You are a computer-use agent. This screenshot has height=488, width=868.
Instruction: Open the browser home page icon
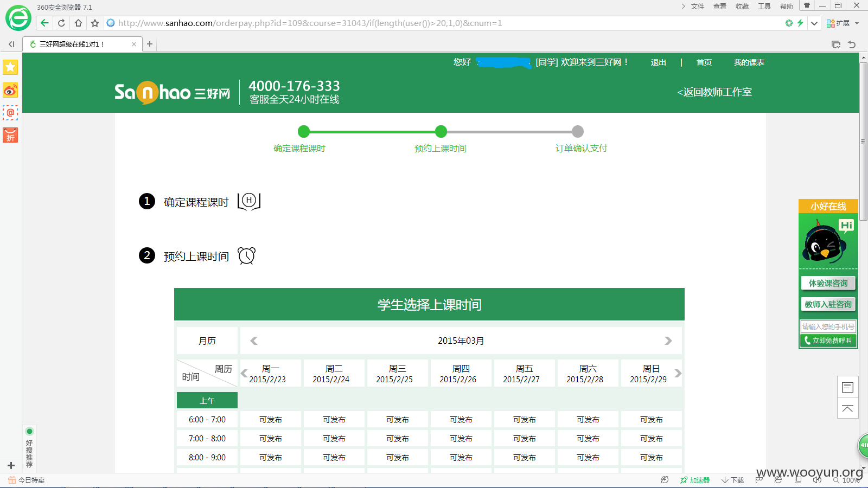click(78, 23)
